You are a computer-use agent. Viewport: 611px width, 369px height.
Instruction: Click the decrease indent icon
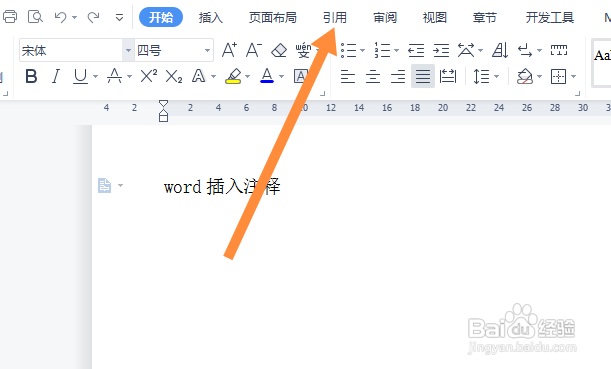pos(416,51)
